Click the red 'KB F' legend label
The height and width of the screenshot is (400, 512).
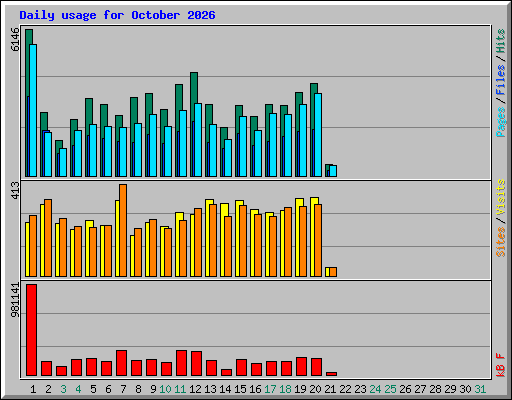tap(501, 365)
